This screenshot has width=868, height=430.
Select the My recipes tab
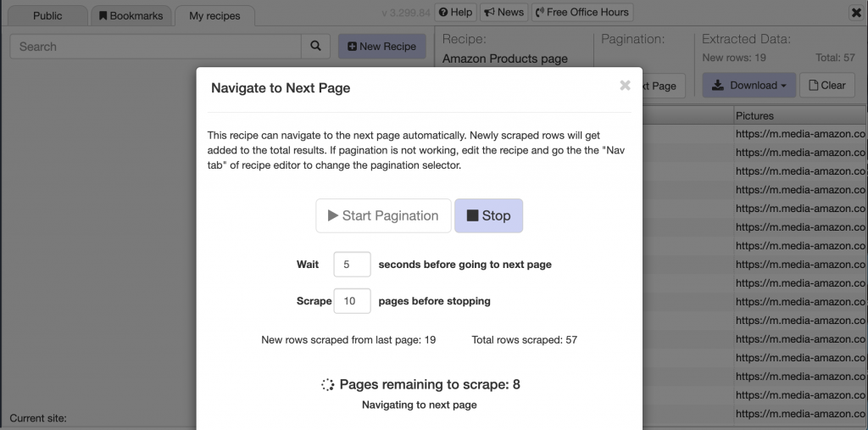point(214,15)
